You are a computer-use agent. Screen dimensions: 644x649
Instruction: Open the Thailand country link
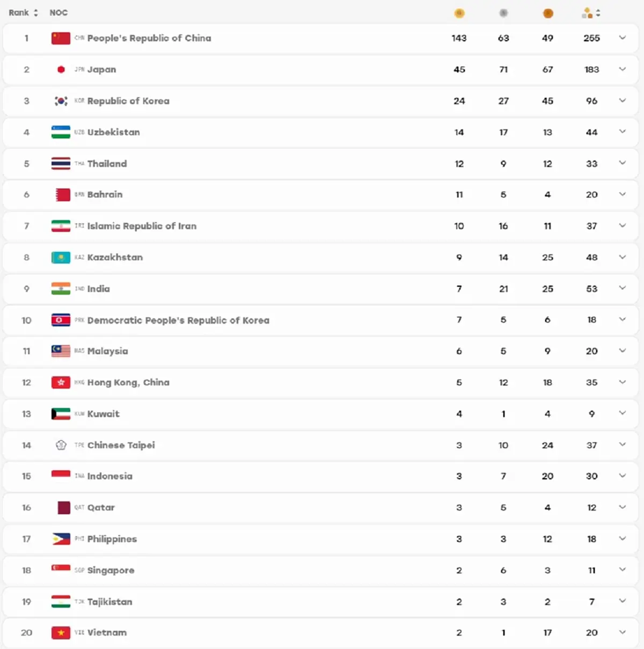click(107, 164)
